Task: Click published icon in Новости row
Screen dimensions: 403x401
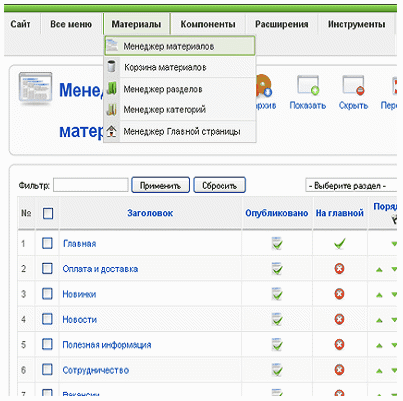Action: tap(277, 319)
